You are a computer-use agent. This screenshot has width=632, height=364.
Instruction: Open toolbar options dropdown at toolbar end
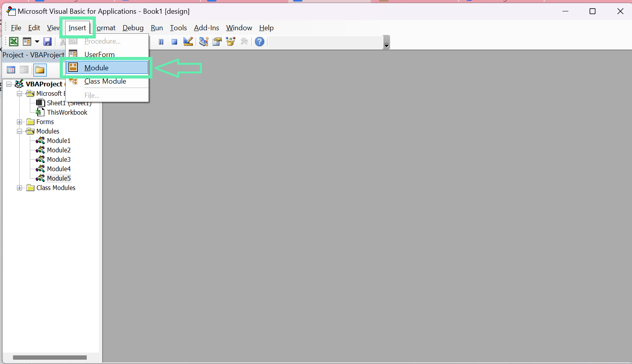click(387, 42)
